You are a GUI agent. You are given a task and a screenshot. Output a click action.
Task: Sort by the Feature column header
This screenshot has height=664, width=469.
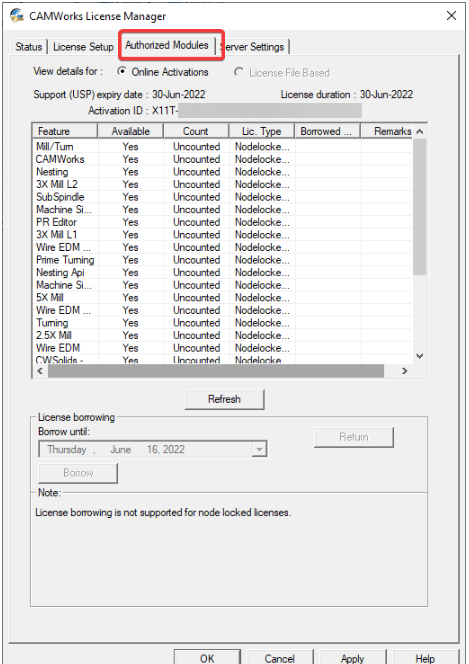pyautogui.click(x=65, y=131)
